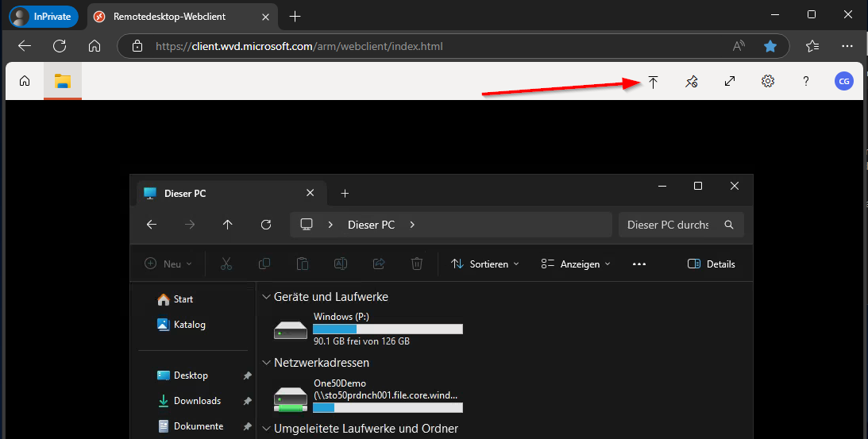The image size is (868, 439).
Task: Click the Rename icon in the Explorer toolbar
Action: pos(341,264)
